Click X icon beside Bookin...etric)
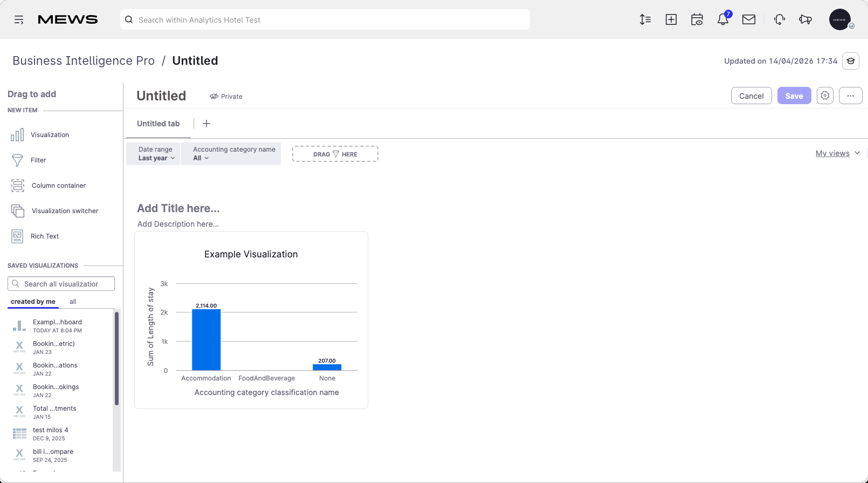This screenshot has width=868, height=483. (x=19, y=348)
